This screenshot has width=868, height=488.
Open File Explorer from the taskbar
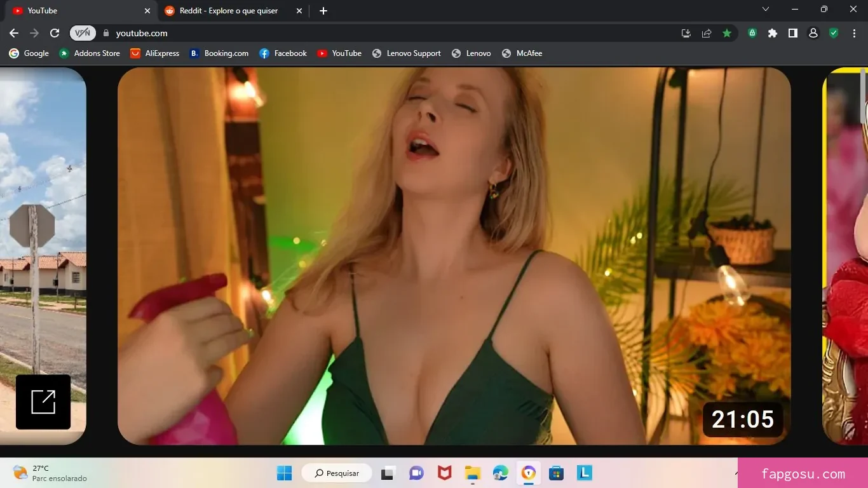pyautogui.click(x=472, y=473)
